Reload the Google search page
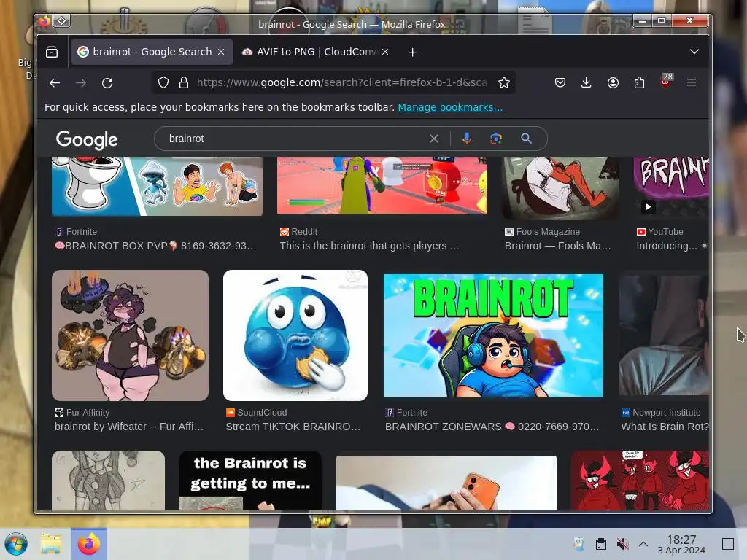This screenshot has height=560, width=747. coord(107,83)
